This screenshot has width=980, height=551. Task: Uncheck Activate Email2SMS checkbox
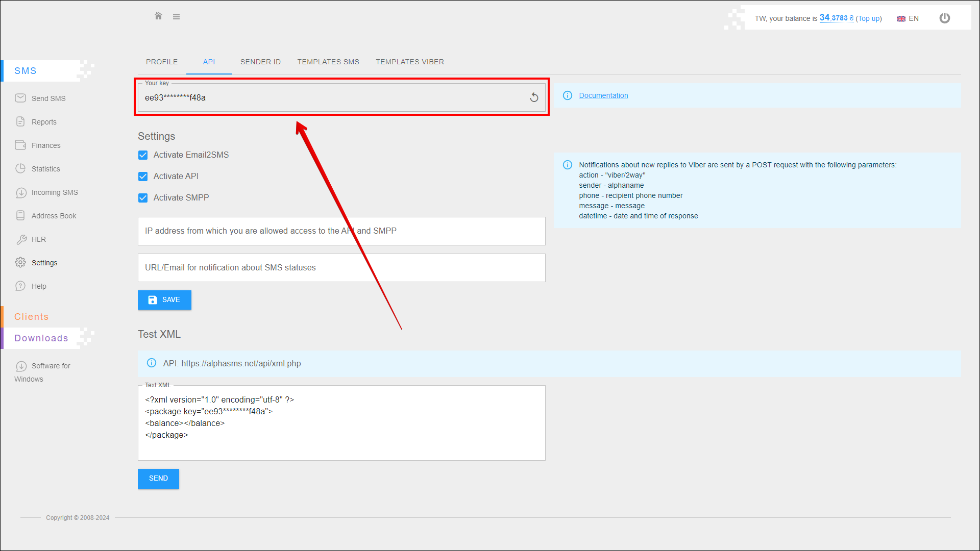pos(143,155)
